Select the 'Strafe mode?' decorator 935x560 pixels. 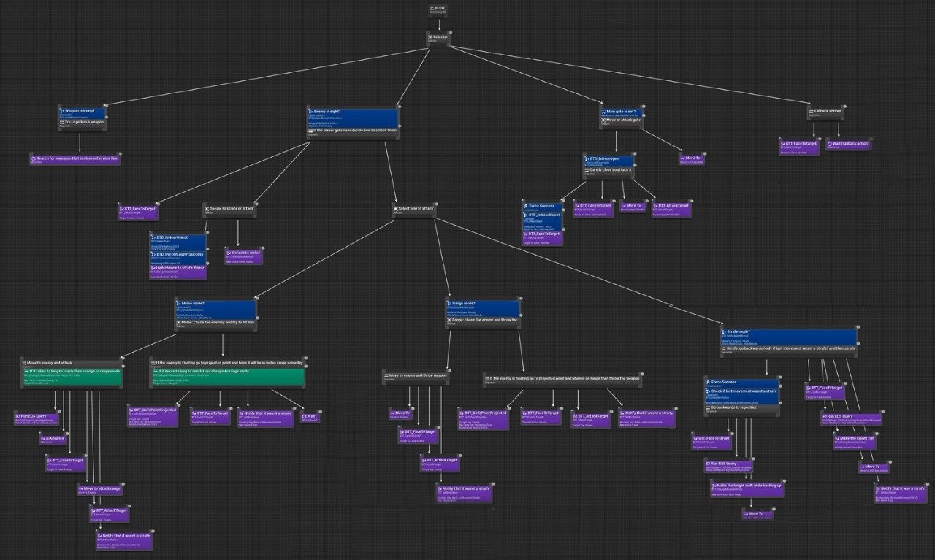[x=787, y=337]
